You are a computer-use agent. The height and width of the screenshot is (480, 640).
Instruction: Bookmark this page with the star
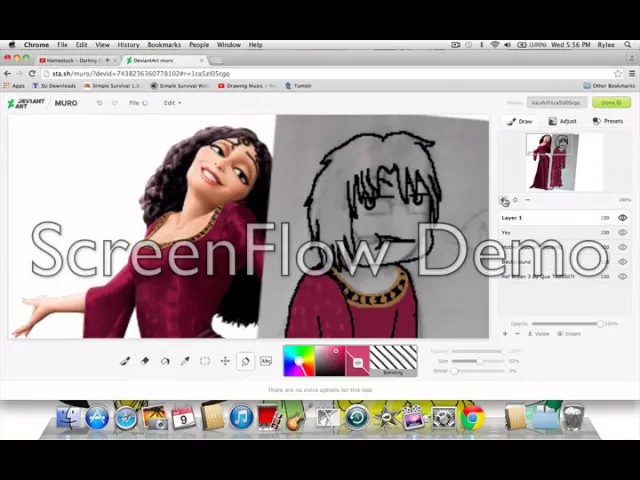618,73
